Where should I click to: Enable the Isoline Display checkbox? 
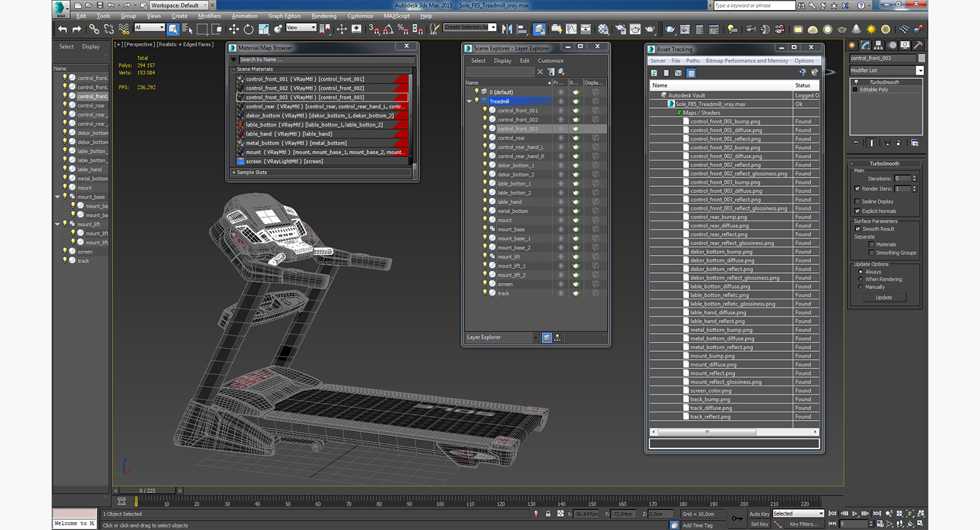(x=857, y=201)
